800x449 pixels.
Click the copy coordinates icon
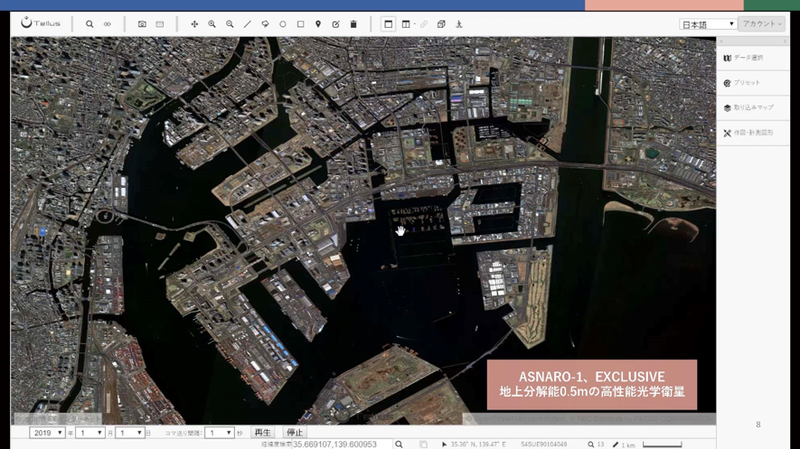coord(423,444)
